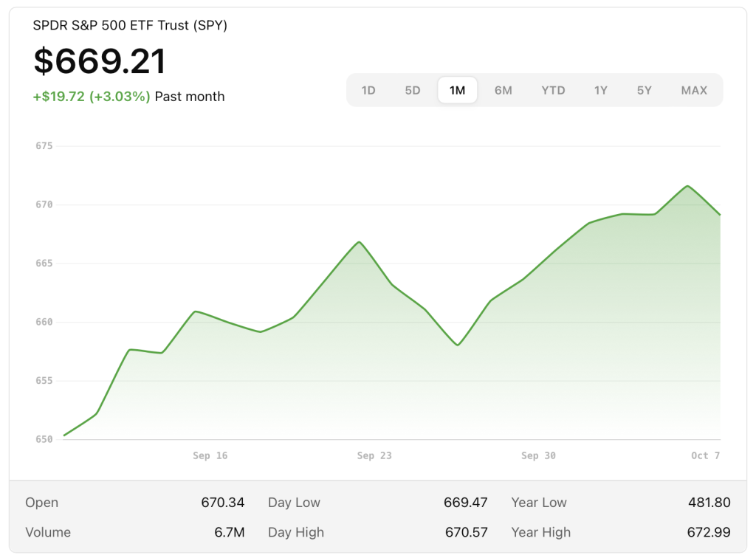Click the Volume 6.7M stat
Screen dimensions: 756x558
click(230, 532)
